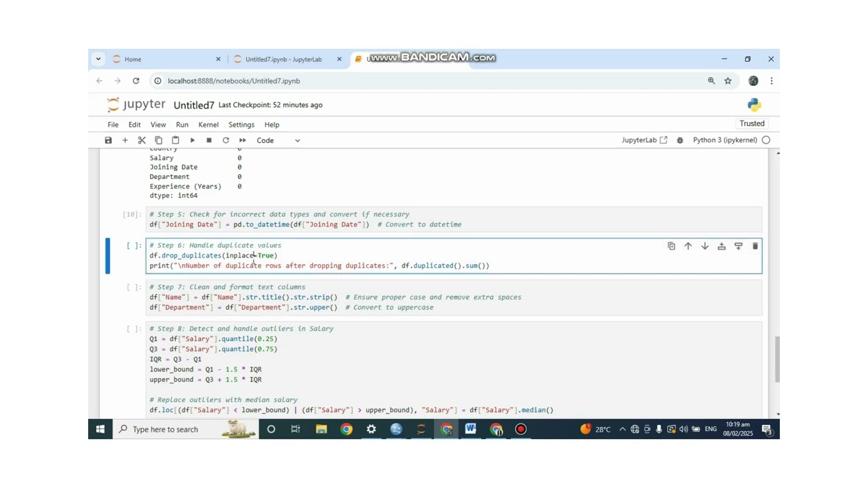Image resolution: width=868 pixels, height=488 pixels.
Task: Click the localhost address bar
Action: point(434,81)
